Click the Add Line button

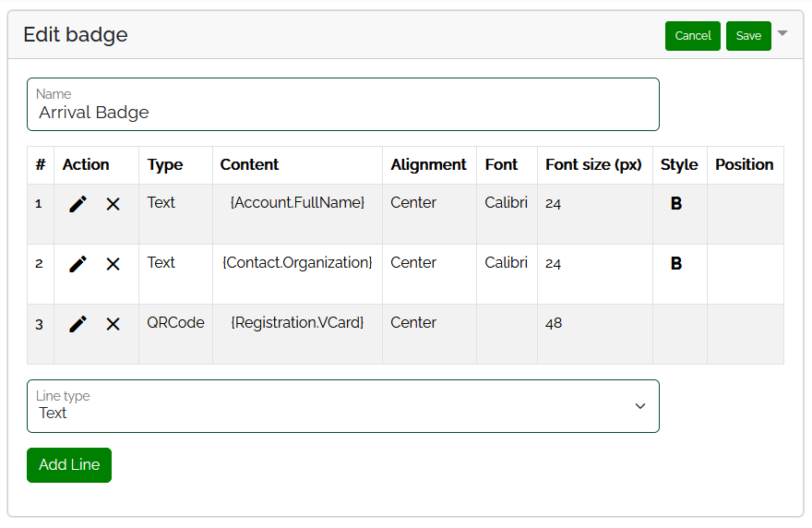[69, 465]
